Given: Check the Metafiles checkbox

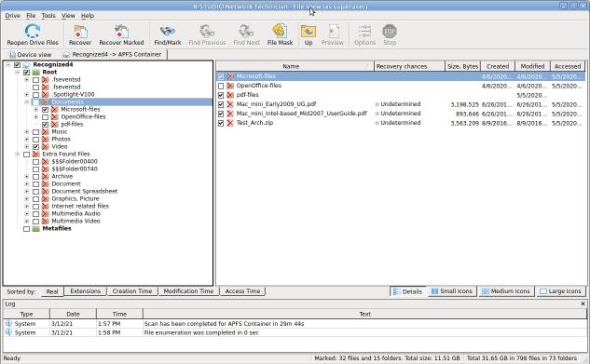Looking at the screenshot, I should point(26,229).
